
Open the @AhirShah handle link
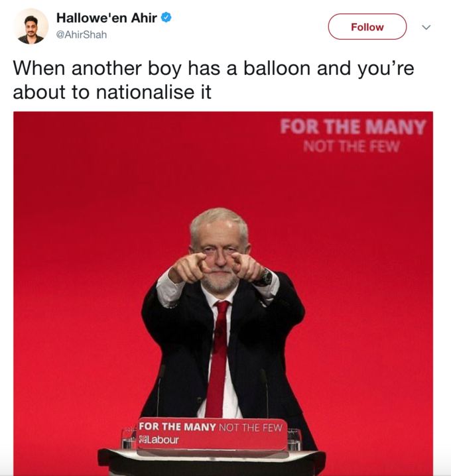tap(82, 34)
